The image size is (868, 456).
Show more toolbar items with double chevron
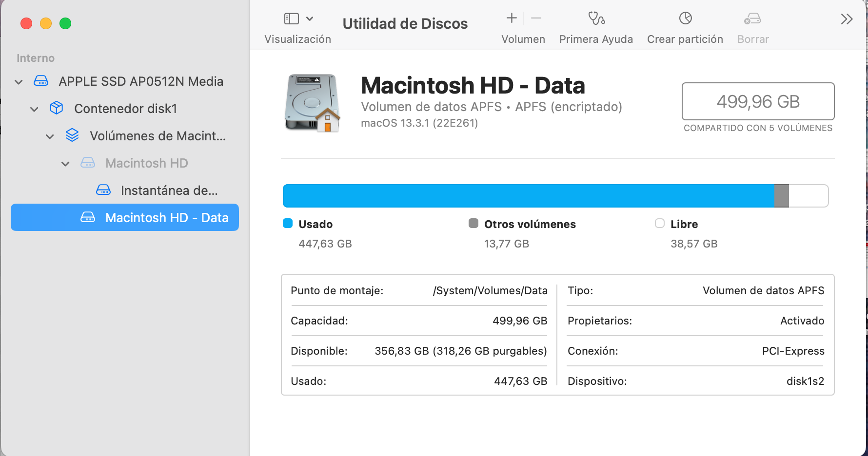847,19
